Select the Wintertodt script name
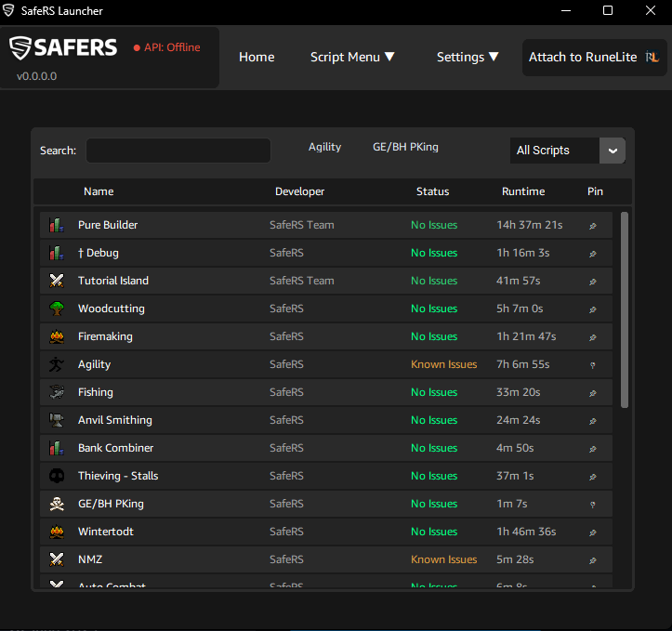672x631 pixels. (x=106, y=532)
